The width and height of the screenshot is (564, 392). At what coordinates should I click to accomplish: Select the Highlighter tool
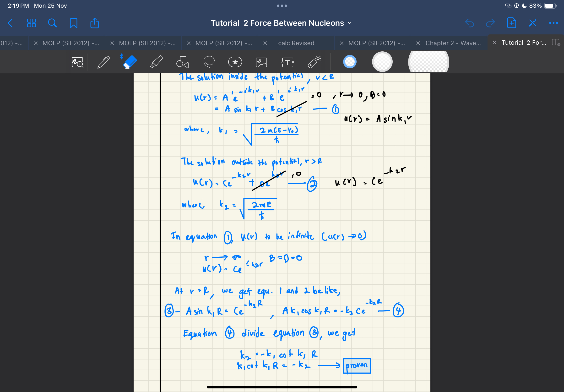click(x=157, y=62)
